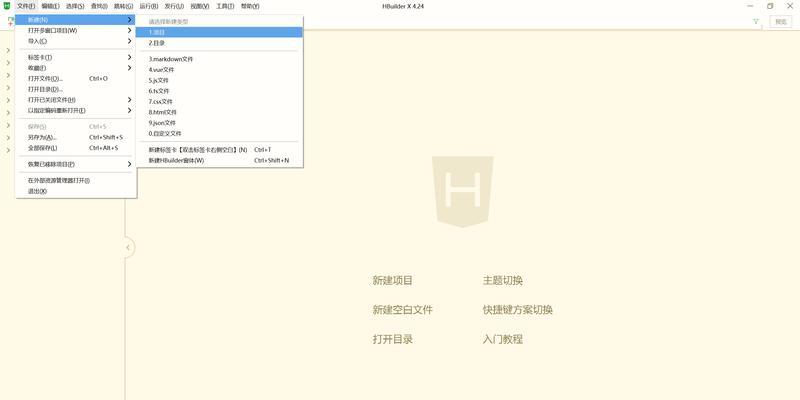
Task: Select 6.ts文件 entry
Action: (219, 91)
